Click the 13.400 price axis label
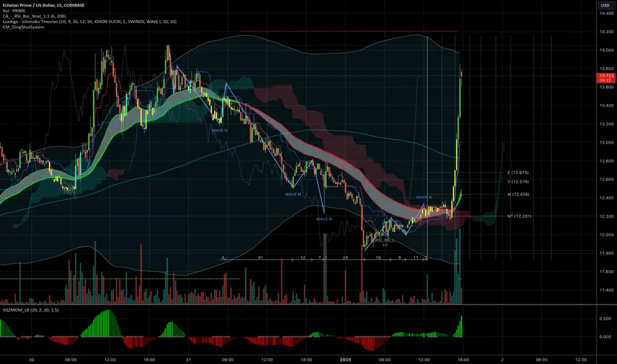This screenshot has height=364, width=617. (x=606, y=105)
